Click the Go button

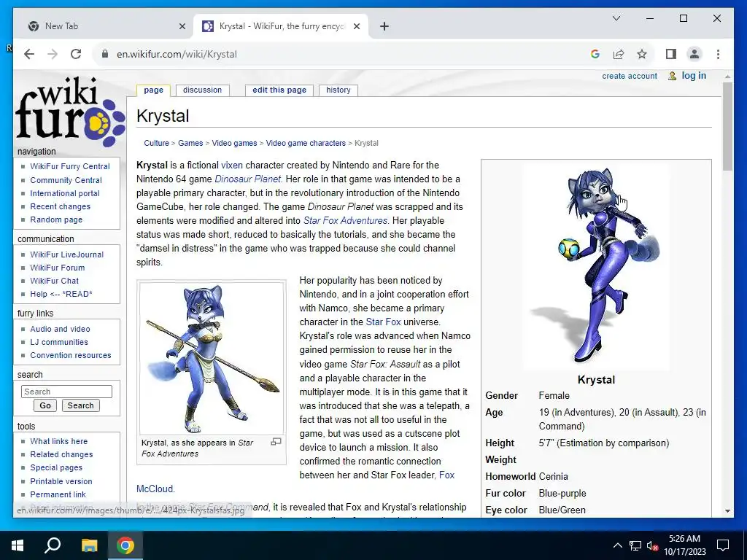click(45, 405)
